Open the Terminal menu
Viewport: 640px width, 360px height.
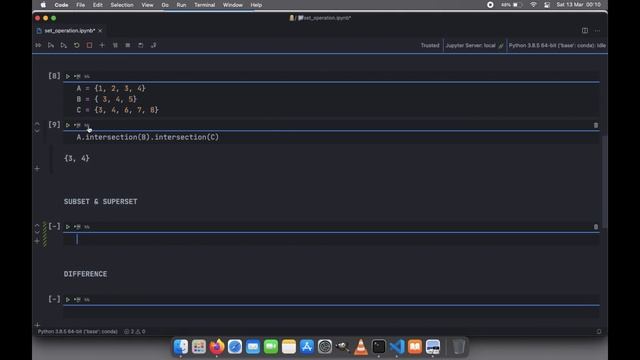coord(204,5)
